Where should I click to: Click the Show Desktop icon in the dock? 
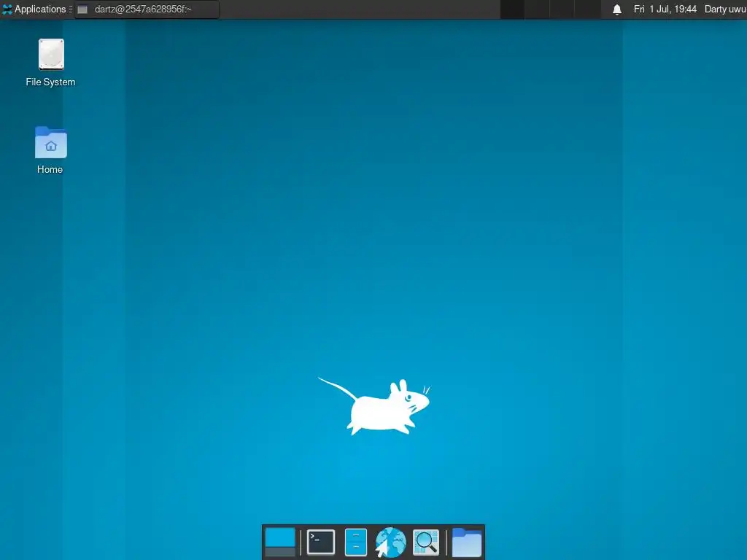(280, 542)
